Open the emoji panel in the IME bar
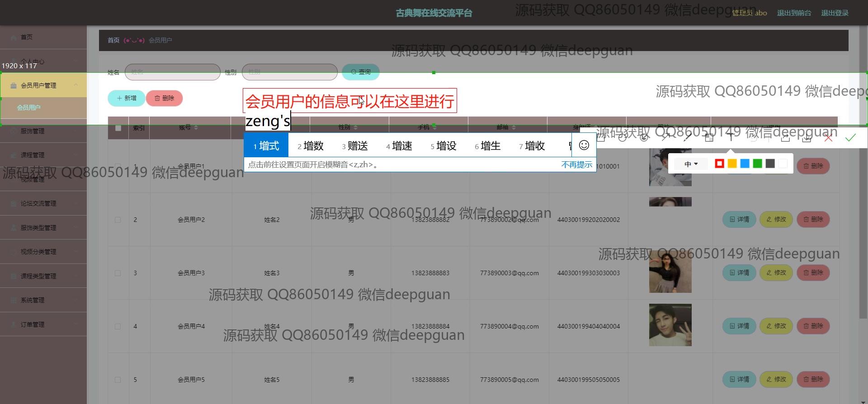 coord(584,145)
